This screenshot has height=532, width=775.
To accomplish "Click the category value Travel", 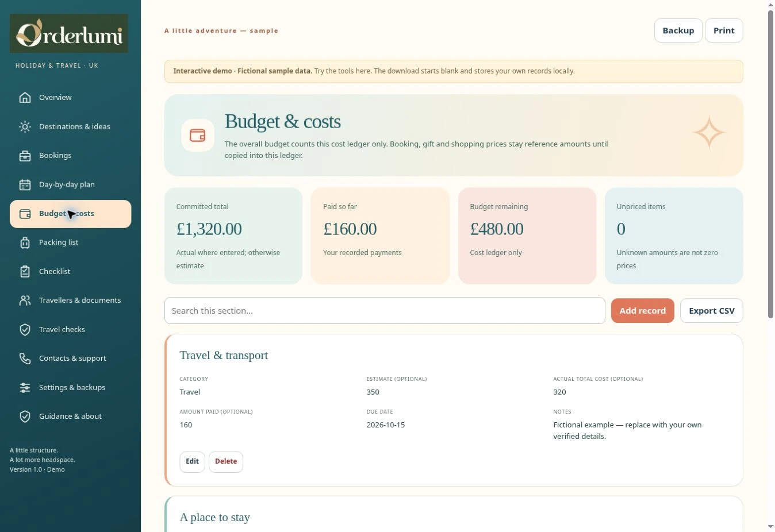I will click(190, 392).
